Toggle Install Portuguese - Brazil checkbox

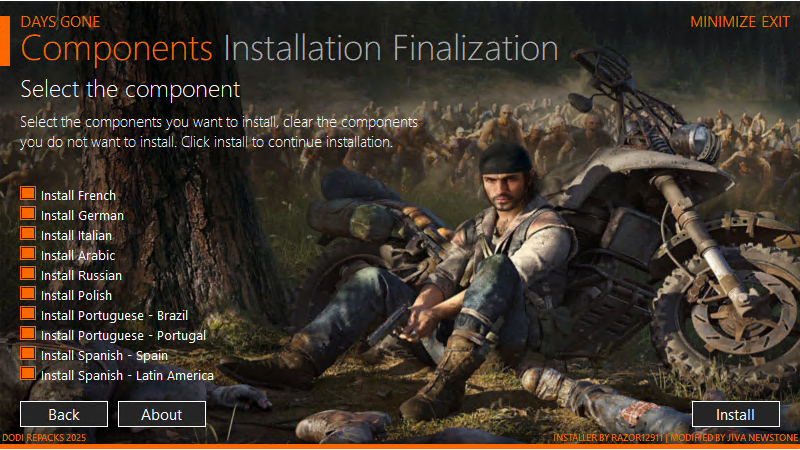click(28, 313)
